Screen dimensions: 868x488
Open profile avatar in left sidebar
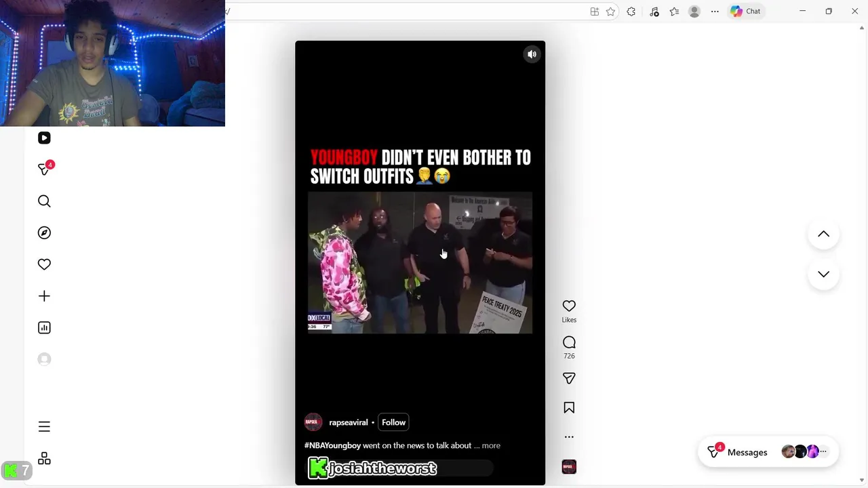click(44, 359)
